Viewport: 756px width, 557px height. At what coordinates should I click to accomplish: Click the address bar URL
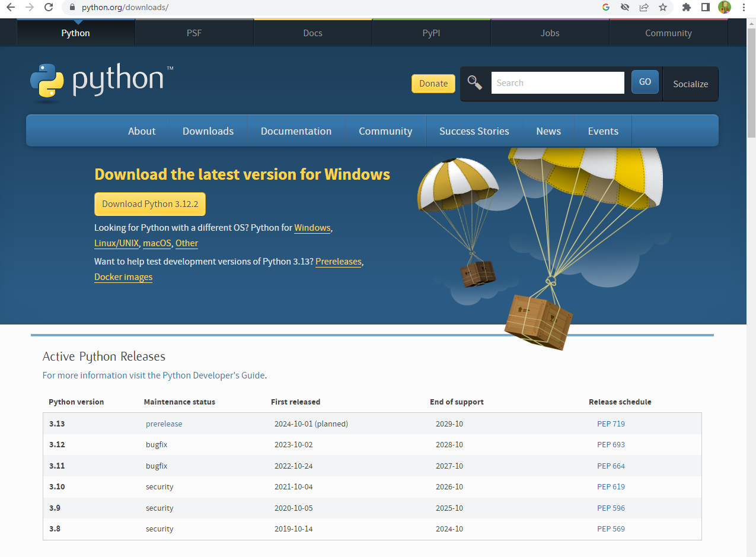pyautogui.click(x=125, y=8)
